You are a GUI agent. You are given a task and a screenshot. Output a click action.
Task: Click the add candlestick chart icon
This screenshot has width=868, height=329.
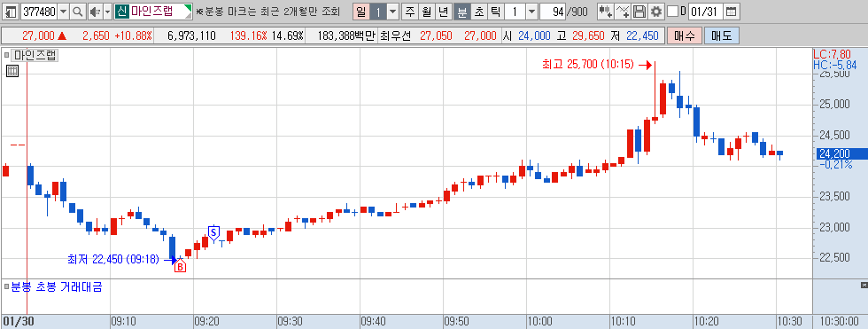606,12
